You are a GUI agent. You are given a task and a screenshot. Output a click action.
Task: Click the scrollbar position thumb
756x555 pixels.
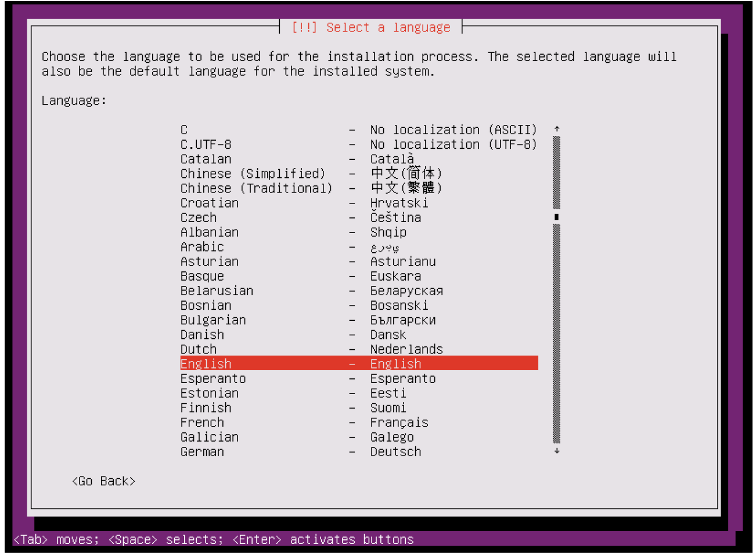(x=556, y=217)
